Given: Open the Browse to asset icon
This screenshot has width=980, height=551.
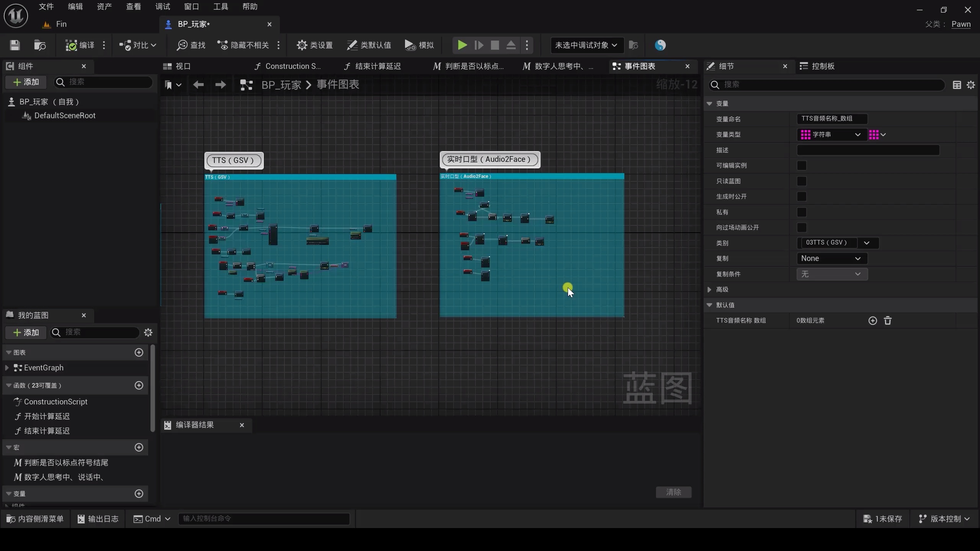Looking at the screenshot, I should coord(40,45).
